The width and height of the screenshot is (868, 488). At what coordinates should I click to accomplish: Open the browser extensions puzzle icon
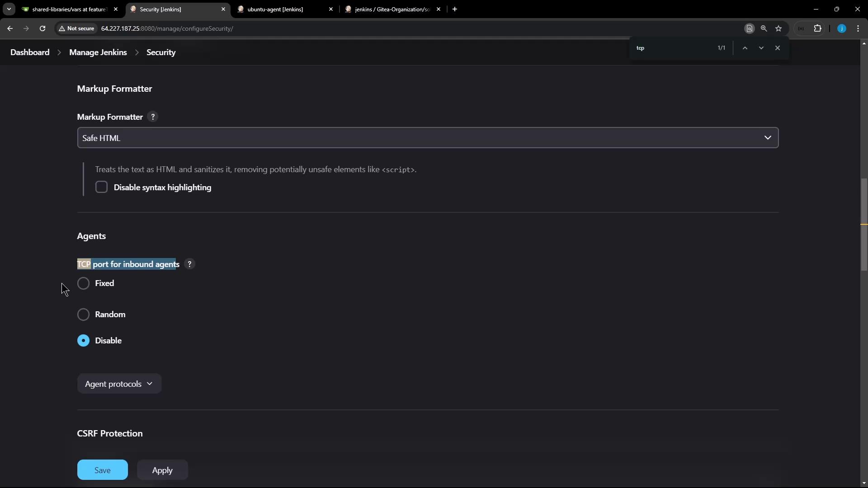pos(817,28)
